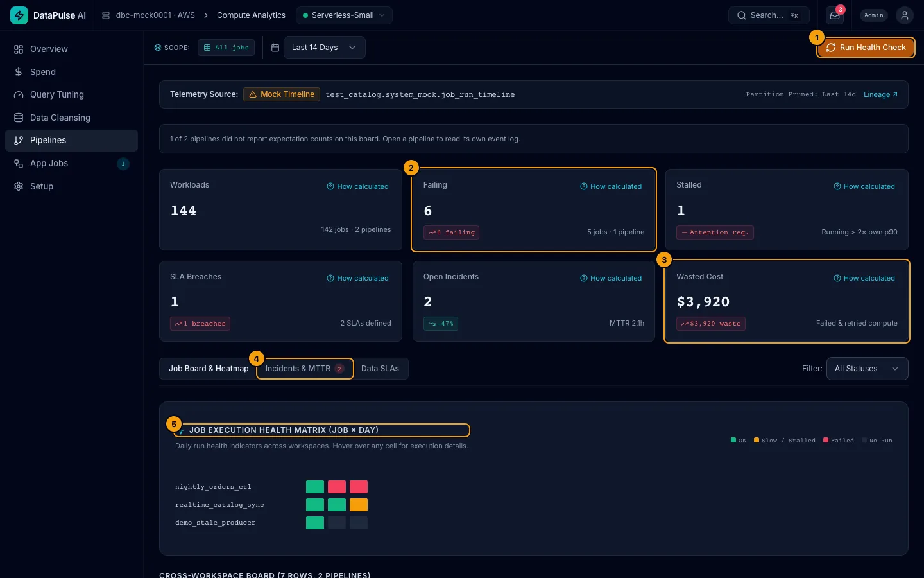The image size is (924, 578).
Task: Click the 1 breaches badge on SLA Breaches
Action: pos(200,324)
